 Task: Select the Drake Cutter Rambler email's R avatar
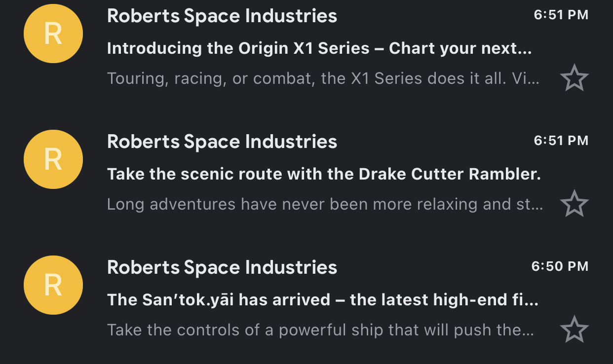click(53, 159)
